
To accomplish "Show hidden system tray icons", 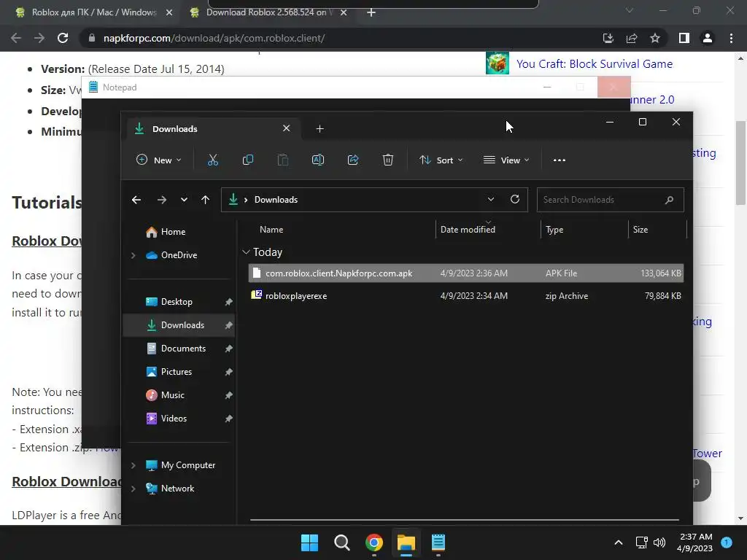I will tap(618, 542).
